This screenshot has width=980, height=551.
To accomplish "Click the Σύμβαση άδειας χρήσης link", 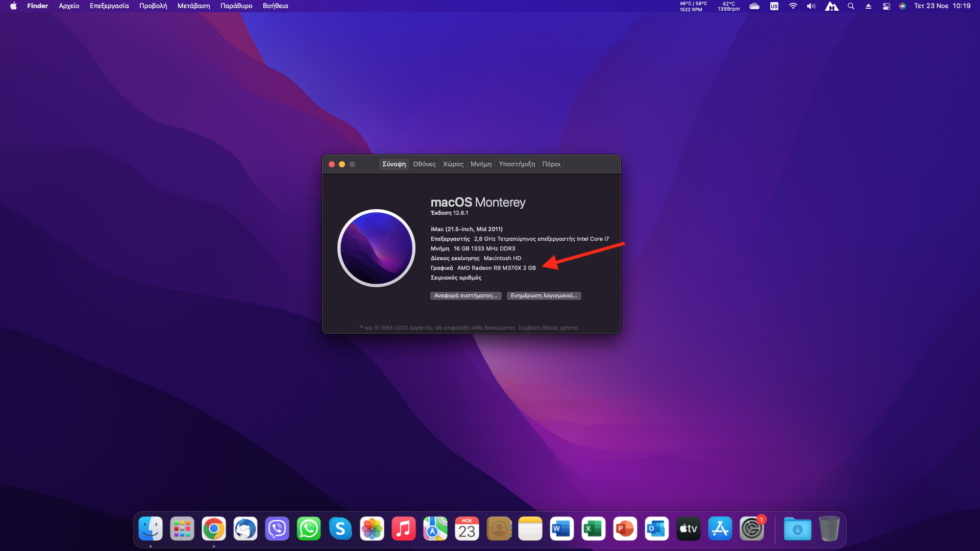I will click(x=548, y=328).
